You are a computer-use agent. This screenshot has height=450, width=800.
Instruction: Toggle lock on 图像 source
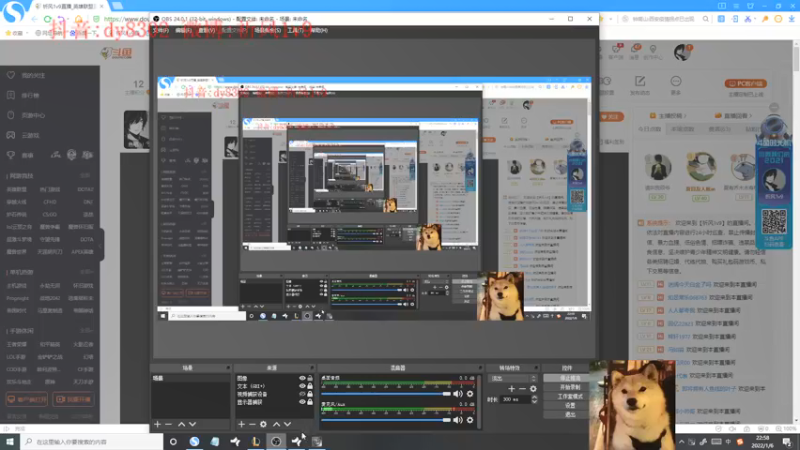click(x=310, y=378)
